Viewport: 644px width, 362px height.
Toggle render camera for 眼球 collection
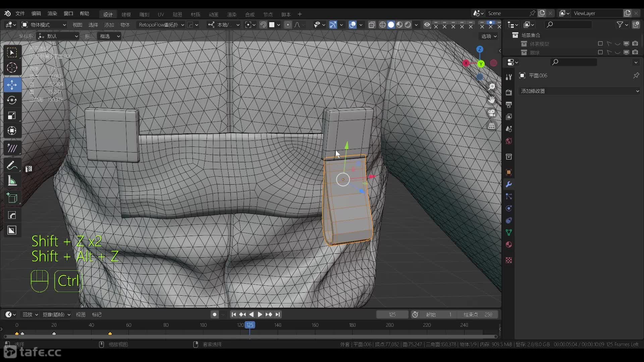[x=635, y=52]
